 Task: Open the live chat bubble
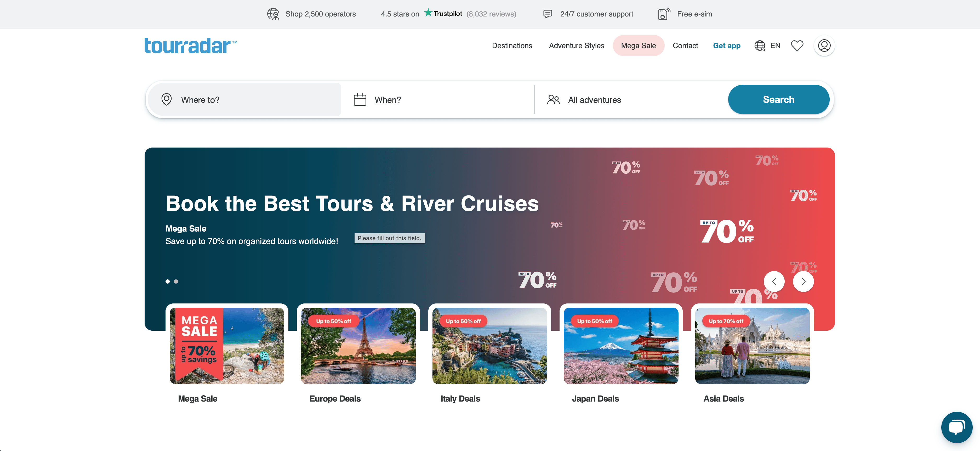(956, 427)
